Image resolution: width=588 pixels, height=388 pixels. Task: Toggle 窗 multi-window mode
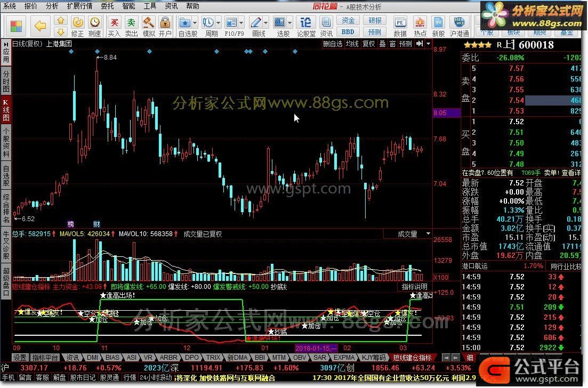click(393, 44)
